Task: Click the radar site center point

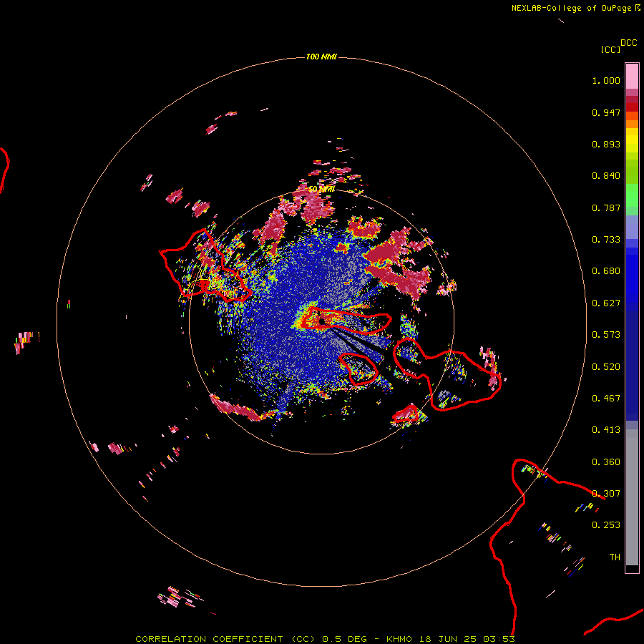Action: tap(322, 321)
